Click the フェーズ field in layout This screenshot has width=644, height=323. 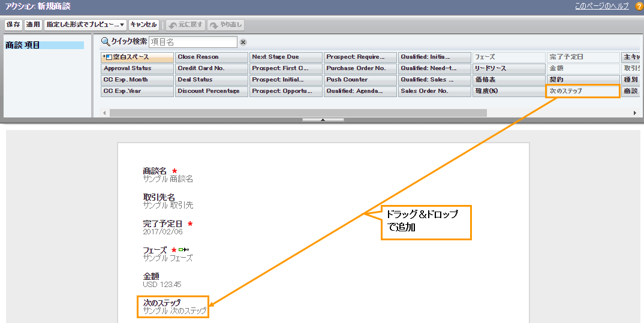pyautogui.click(x=168, y=253)
